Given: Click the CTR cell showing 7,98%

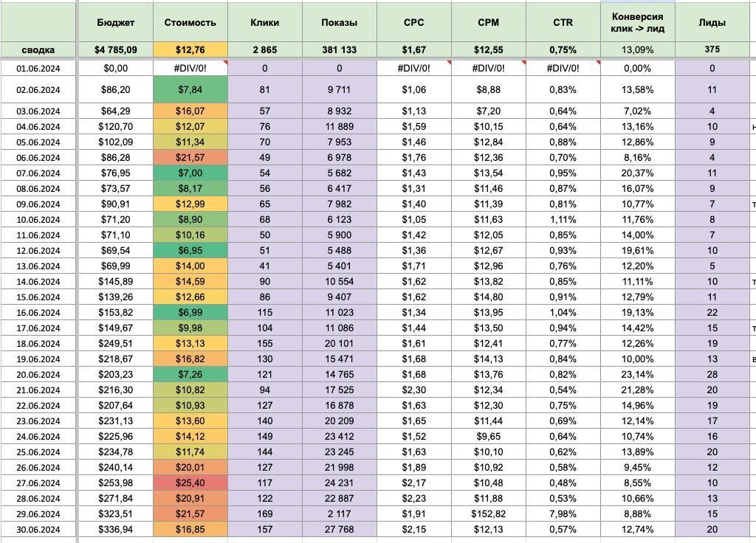Looking at the screenshot, I should [563, 514].
